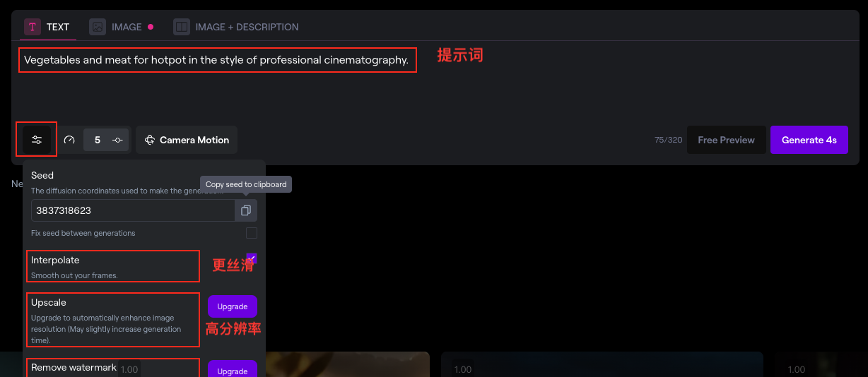Switch to the IMAGE tab

[x=121, y=27]
